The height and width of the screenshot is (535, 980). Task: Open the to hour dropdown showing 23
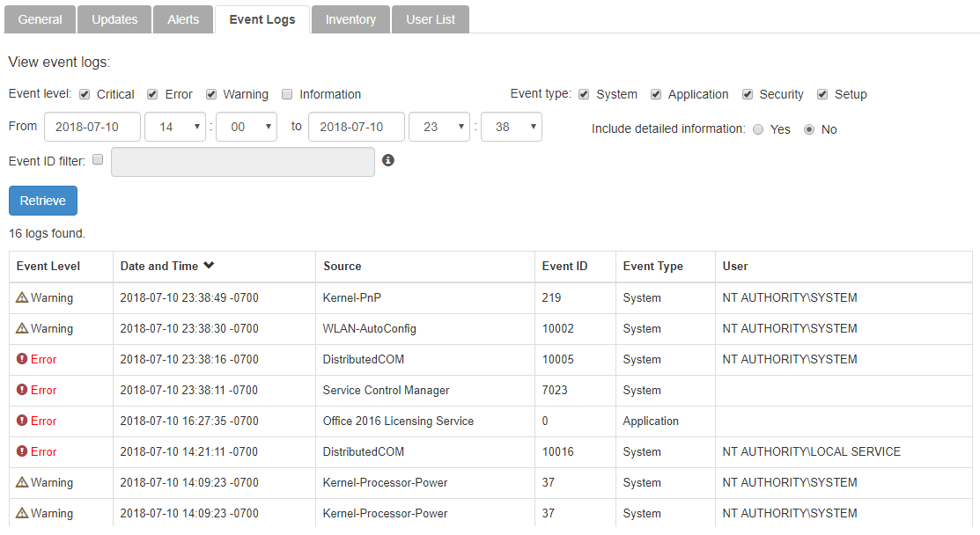point(439,126)
